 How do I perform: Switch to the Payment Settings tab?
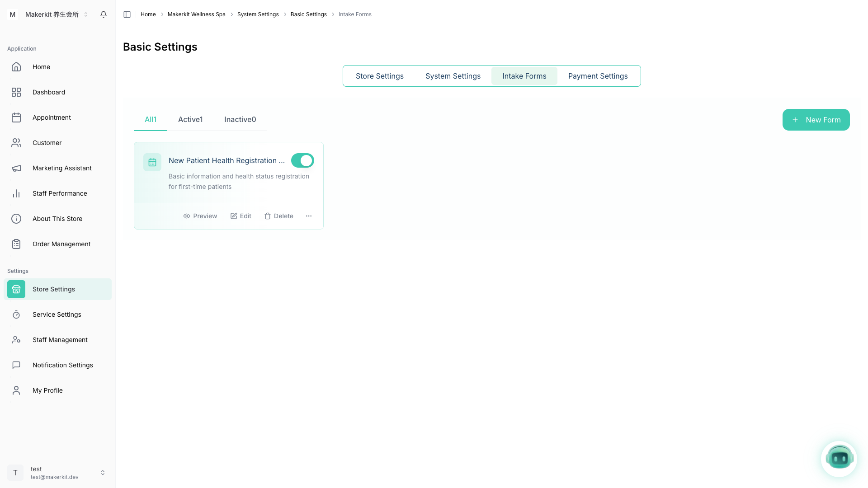598,76
